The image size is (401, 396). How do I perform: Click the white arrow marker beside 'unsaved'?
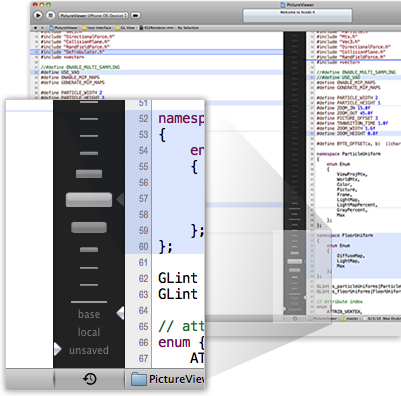[x=58, y=349]
